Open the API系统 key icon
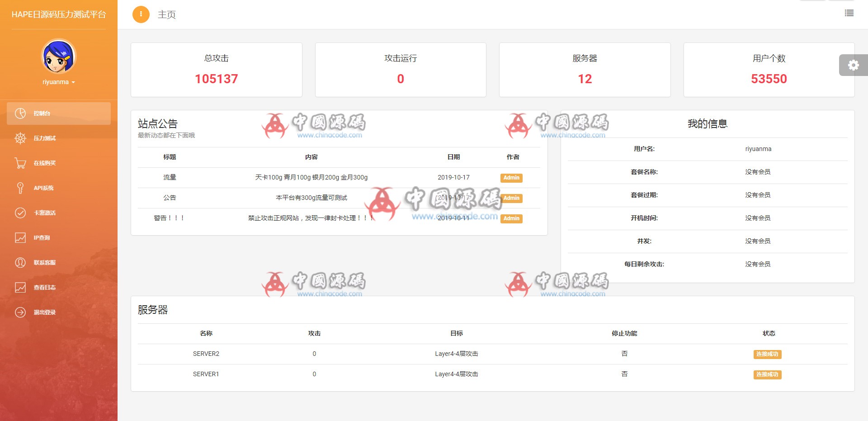 (x=20, y=188)
